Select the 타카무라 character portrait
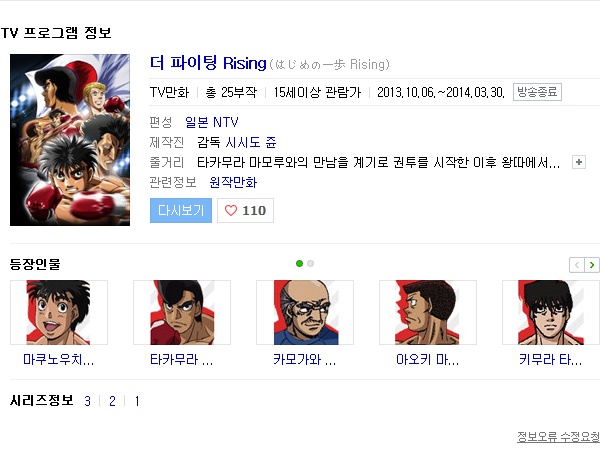This screenshot has width=600, height=474. click(182, 312)
